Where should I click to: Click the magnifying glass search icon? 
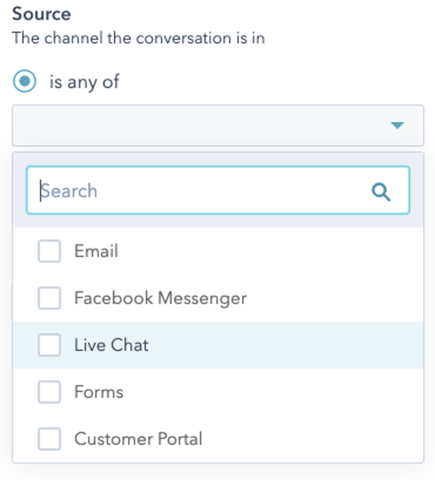click(x=381, y=192)
